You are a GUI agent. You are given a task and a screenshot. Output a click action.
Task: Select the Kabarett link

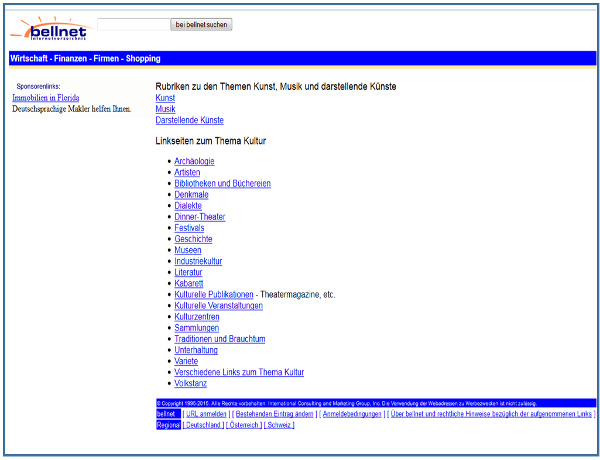coord(189,283)
